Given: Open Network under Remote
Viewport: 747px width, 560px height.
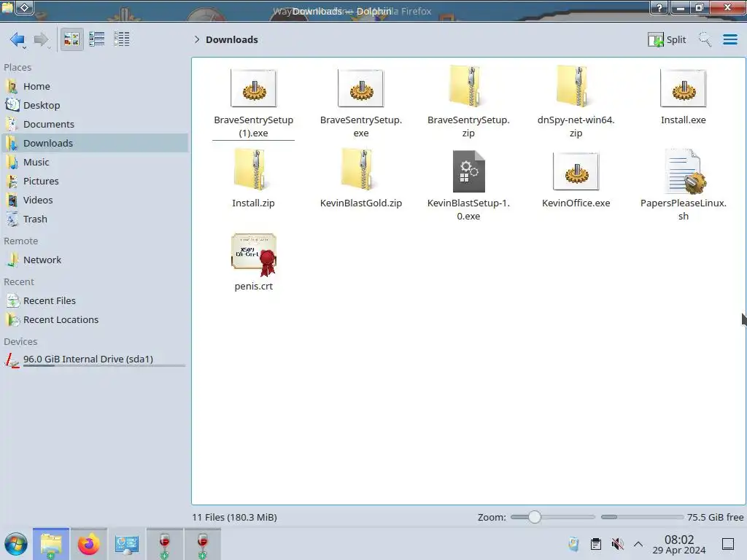Looking at the screenshot, I should coord(96,260).
